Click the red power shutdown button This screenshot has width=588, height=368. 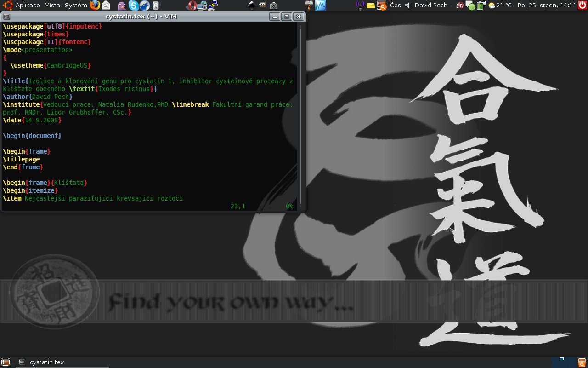tap(582, 6)
